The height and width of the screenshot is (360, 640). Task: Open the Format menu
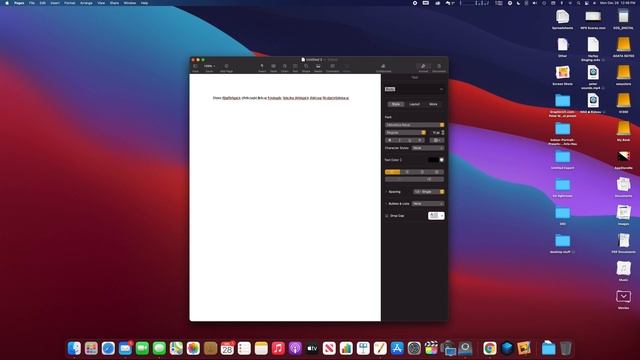[69, 3]
